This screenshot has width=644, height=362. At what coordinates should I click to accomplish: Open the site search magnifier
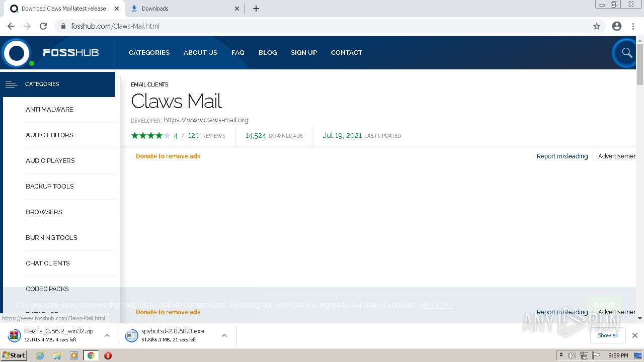click(x=626, y=53)
